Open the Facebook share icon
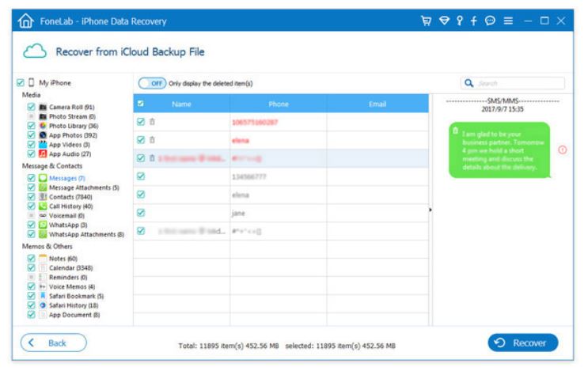Image resolution: width=588 pixels, height=371 pixels. coord(473,21)
